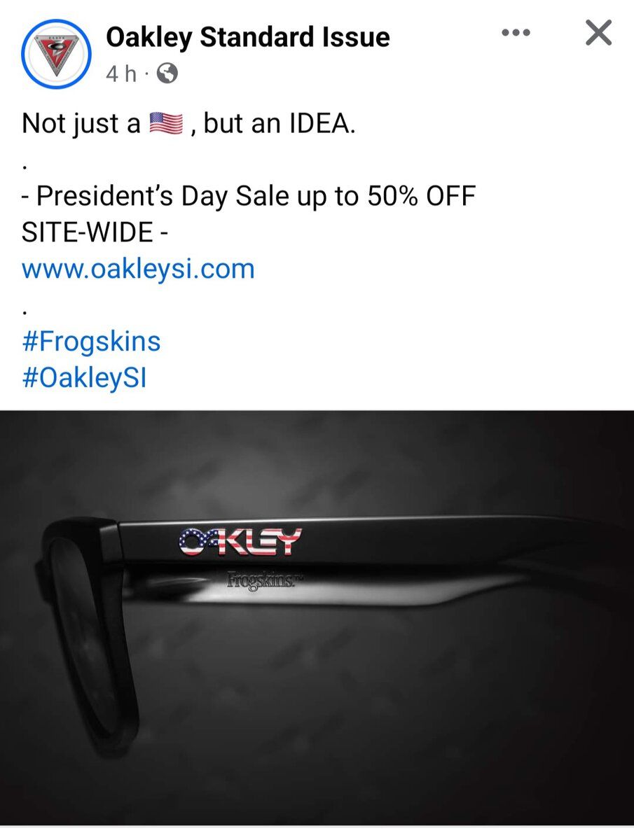Open the sunglasses photo full view
The height and width of the screenshot is (840, 634).
click(317, 617)
